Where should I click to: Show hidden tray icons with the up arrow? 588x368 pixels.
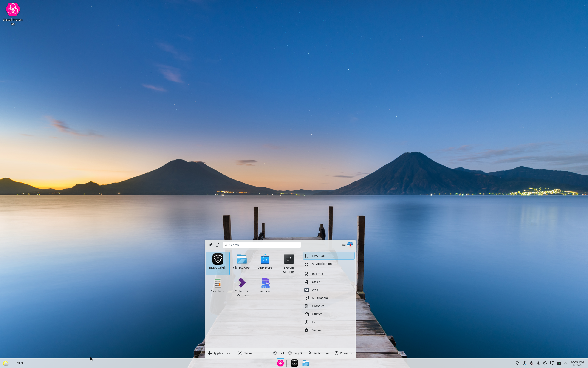tap(565, 363)
